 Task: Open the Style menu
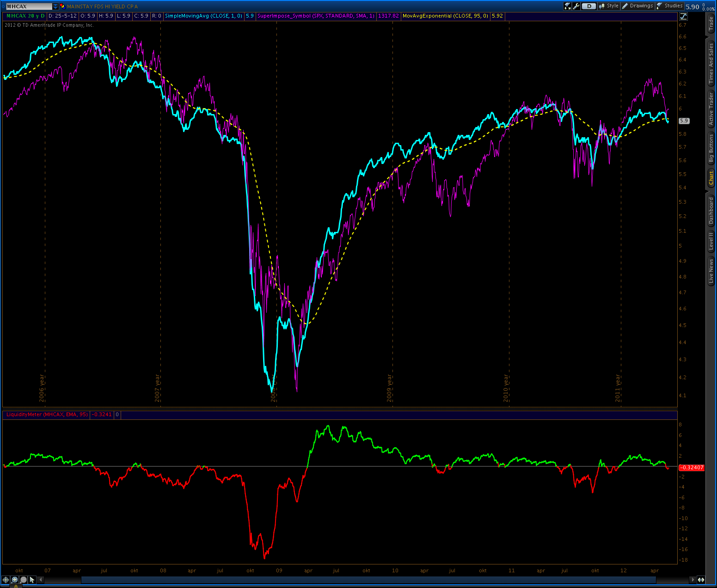[608, 6]
